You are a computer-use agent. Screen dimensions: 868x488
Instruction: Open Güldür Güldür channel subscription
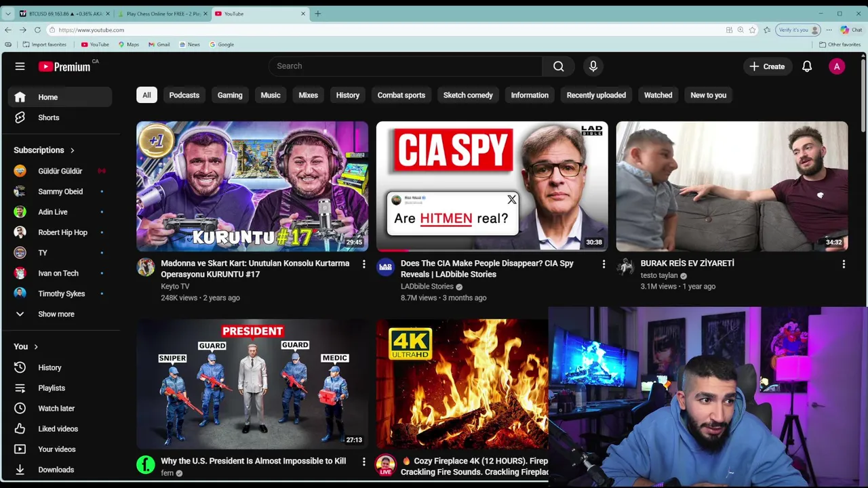pyautogui.click(x=60, y=171)
